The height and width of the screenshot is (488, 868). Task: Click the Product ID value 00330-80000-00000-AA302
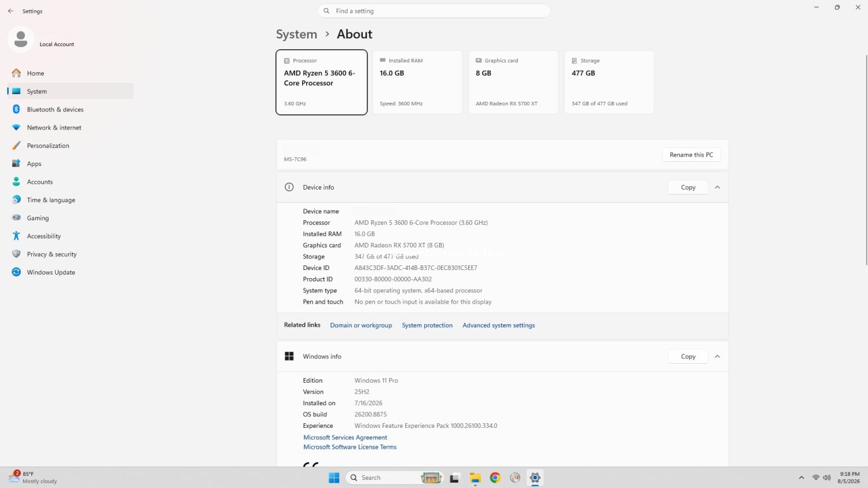pyautogui.click(x=393, y=279)
